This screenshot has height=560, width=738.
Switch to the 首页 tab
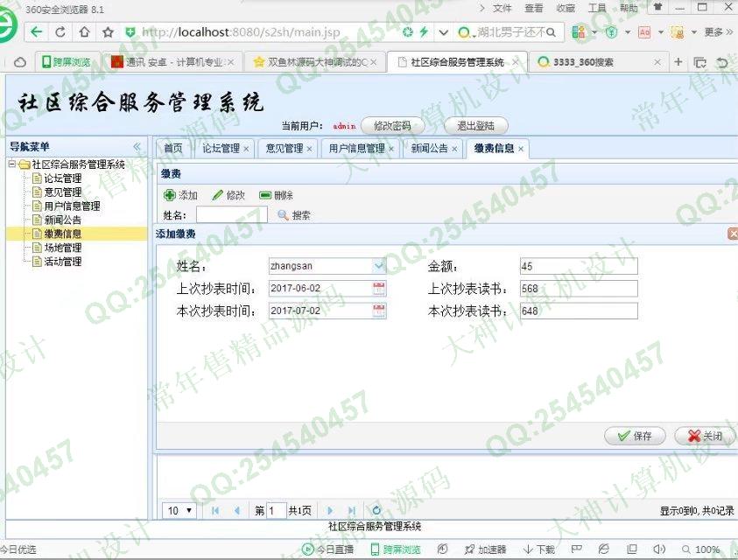click(x=173, y=148)
